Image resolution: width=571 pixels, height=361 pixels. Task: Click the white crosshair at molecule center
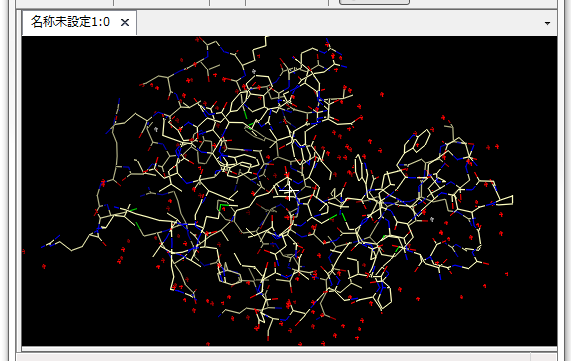pos(289,191)
